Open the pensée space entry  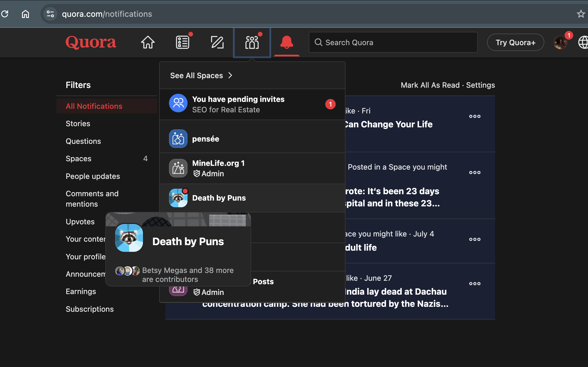coord(252,139)
